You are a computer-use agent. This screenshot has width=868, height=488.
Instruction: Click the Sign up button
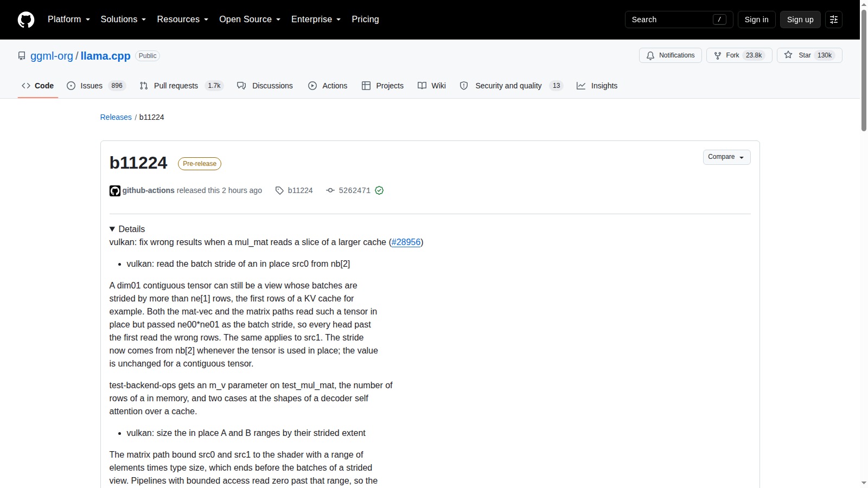click(800, 20)
